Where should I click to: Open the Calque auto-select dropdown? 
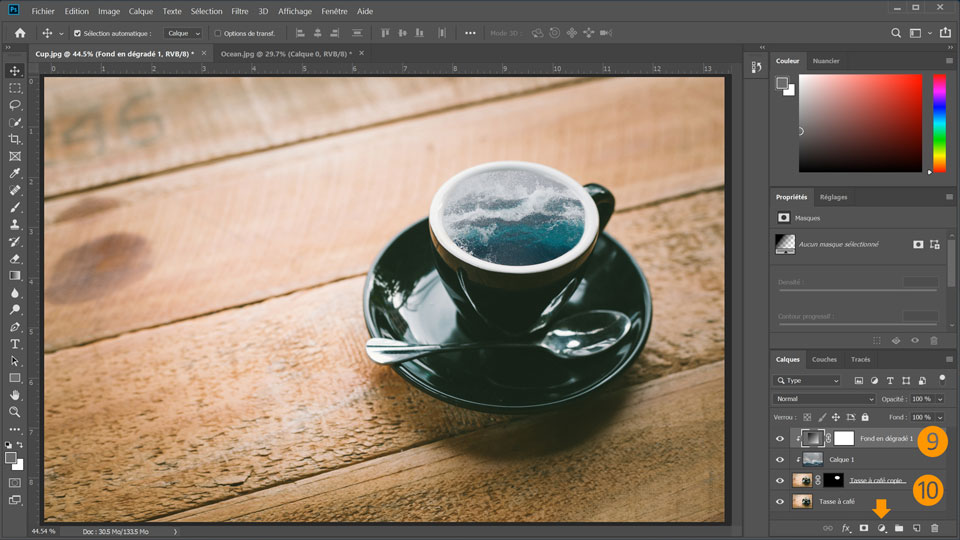182,33
